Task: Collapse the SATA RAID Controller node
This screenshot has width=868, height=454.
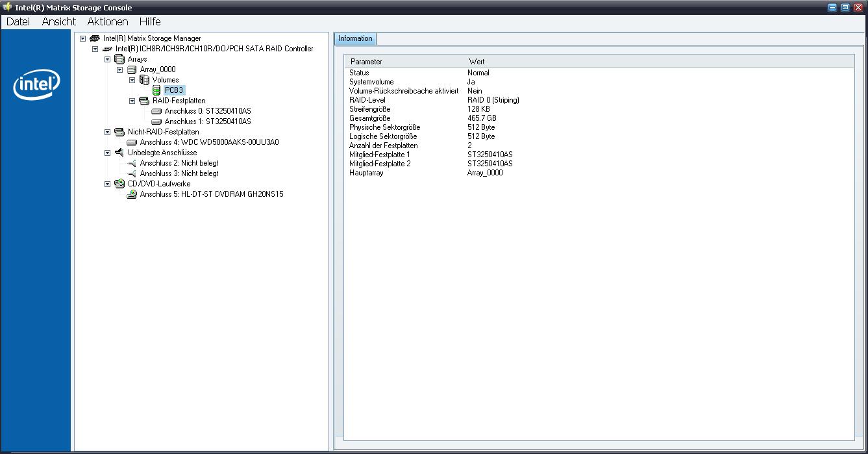Action: (x=95, y=49)
